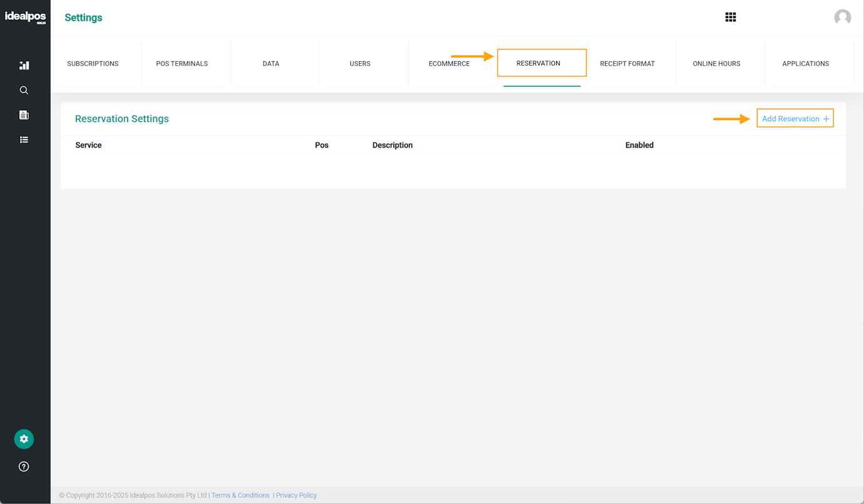Image resolution: width=864 pixels, height=504 pixels.
Task: Select the Users tab
Action: (360, 64)
